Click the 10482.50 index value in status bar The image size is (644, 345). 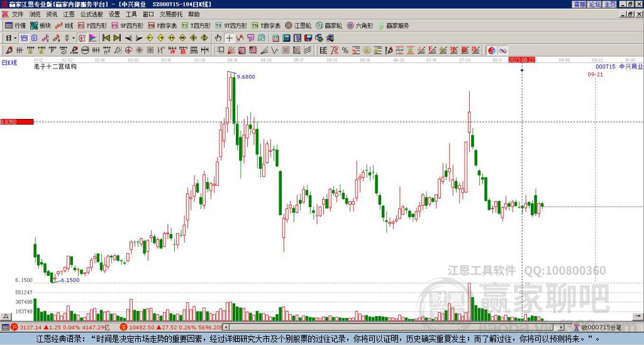point(142,327)
